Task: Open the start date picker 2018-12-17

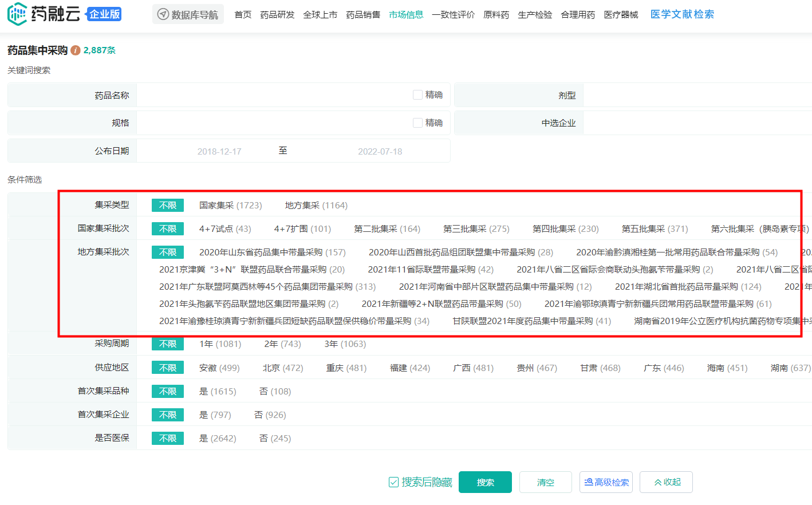Action: click(219, 151)
